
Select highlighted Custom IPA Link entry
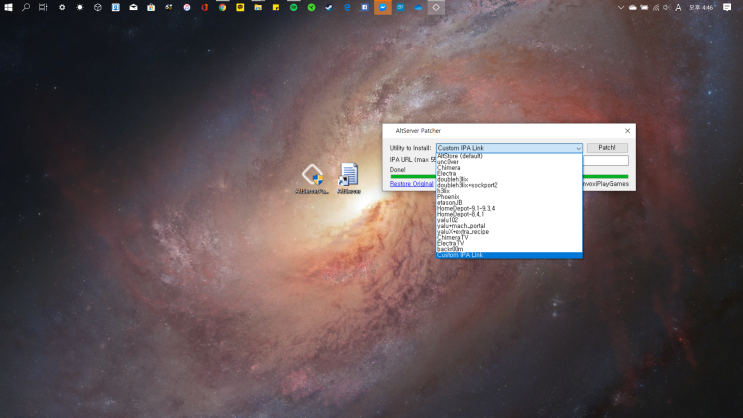pos(509,255)
